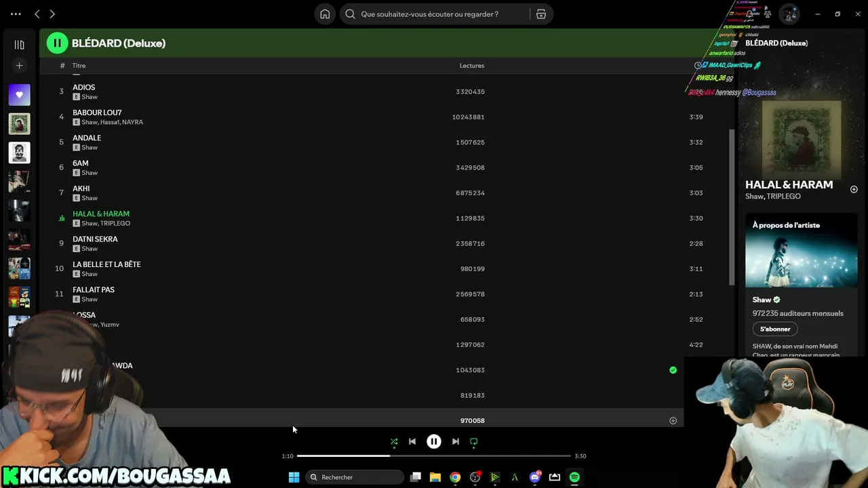Image resolution: width=868 pixels, height=488 pixels.
Task: Skip to the previous track
Action: tap(412, 442)
